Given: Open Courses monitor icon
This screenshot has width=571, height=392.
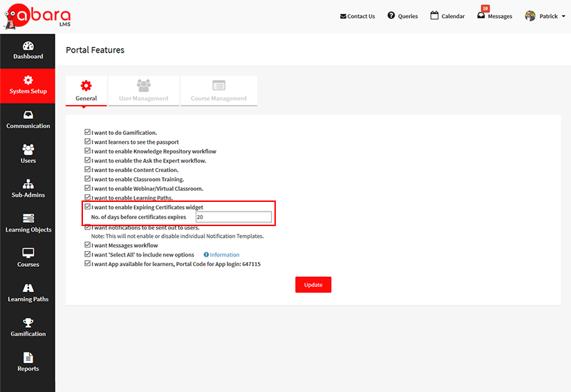Looking at the screenshot, I should 28,253.
